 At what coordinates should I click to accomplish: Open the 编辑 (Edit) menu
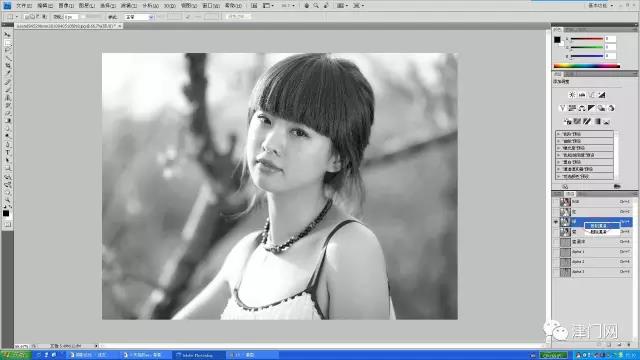(x=45, y=6)
